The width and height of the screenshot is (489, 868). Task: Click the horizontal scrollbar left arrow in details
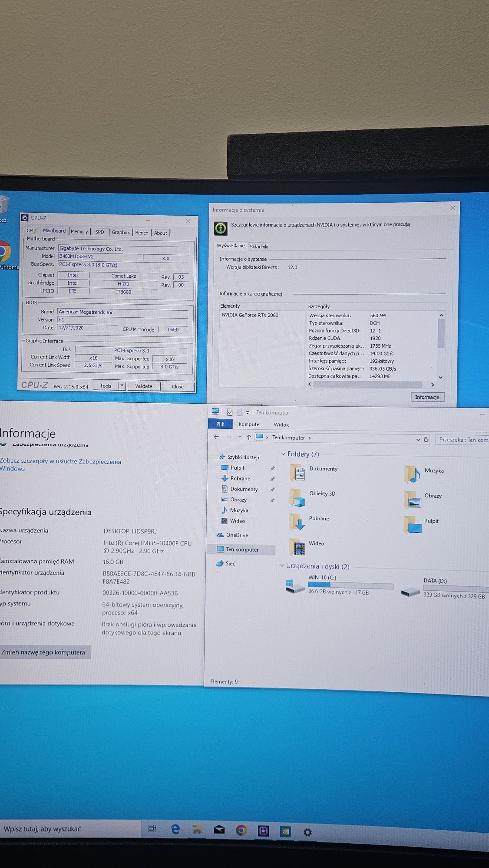[x=310, y=384]
